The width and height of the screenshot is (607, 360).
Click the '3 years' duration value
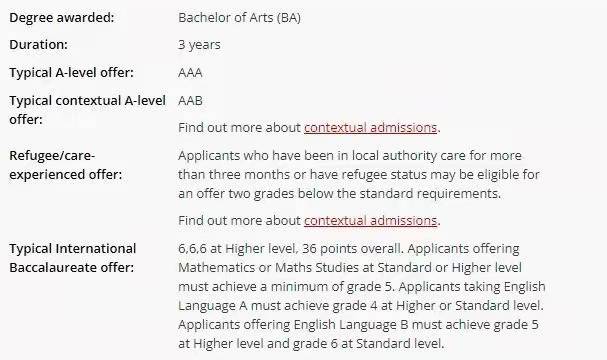click(199, 45)
